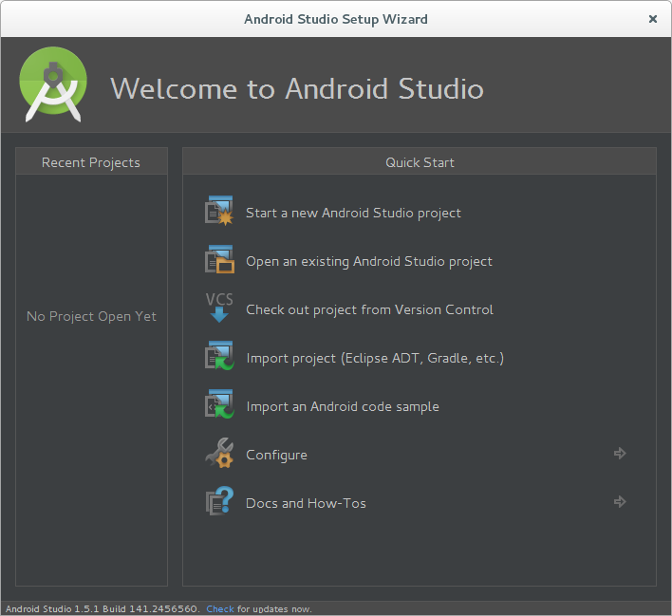Screen dimensions: 672x616
Task: Click the Import Android code sample icon
Action: [x=219, y=404]
